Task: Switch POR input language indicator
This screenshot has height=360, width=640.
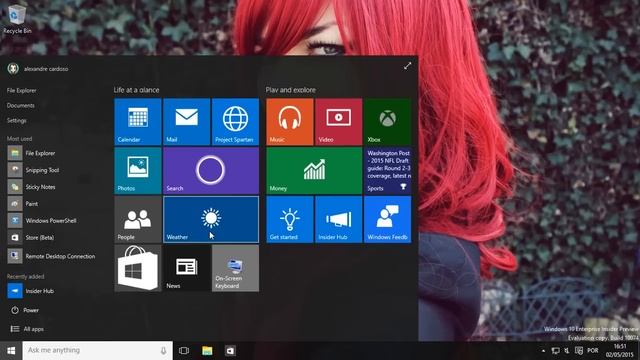Action: click(593, 351)
